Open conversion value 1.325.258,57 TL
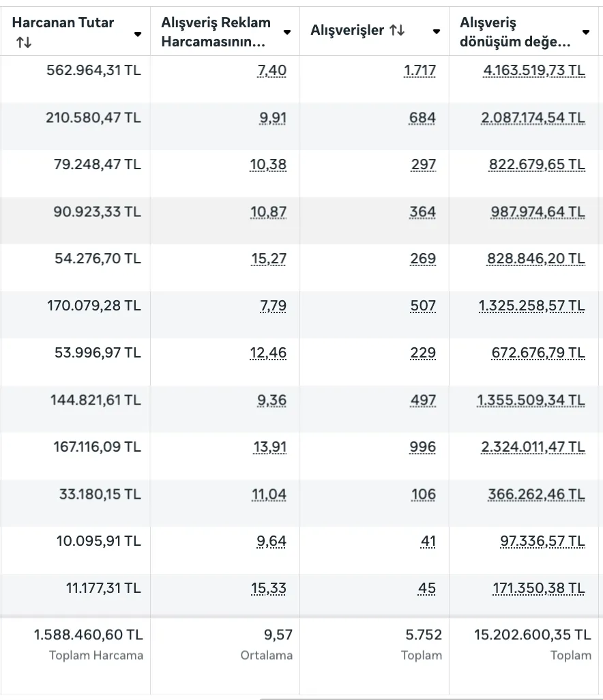The image size is (603, 700). 531,306
